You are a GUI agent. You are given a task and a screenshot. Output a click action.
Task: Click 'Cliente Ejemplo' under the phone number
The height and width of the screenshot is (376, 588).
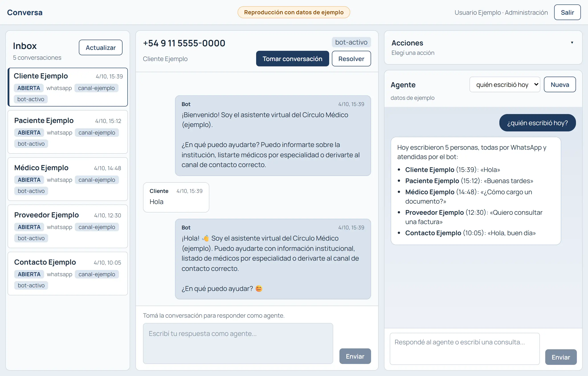point(165,59)
